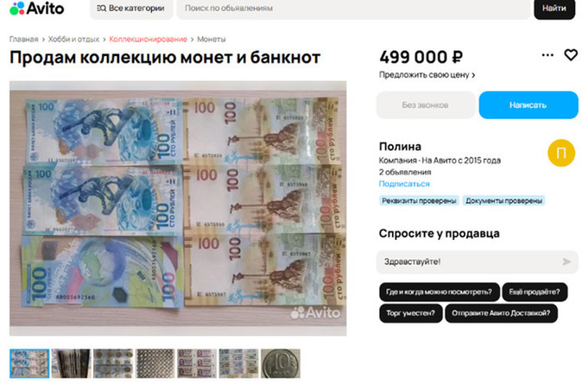Open Хобби и отдых breadcrumb

(73, 40)
